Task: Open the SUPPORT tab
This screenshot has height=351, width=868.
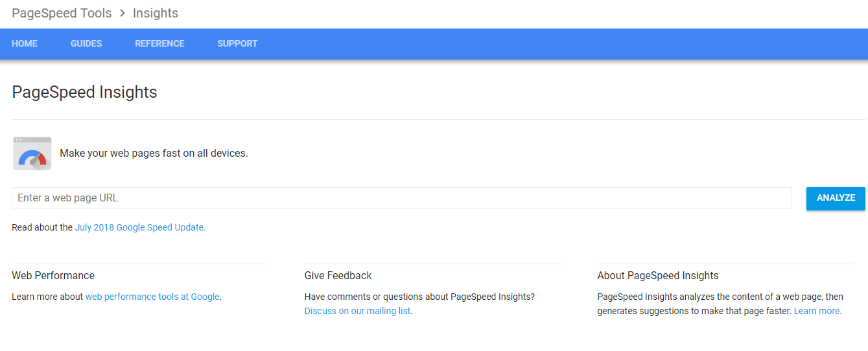Action: [237, 43]
